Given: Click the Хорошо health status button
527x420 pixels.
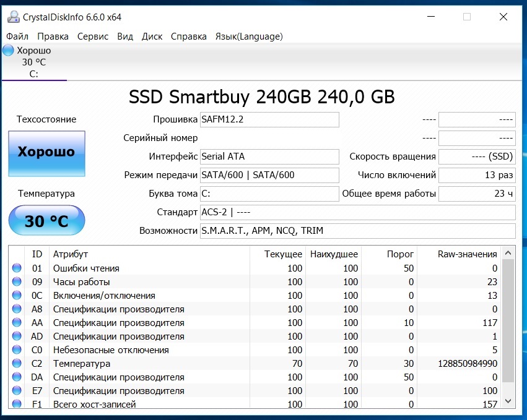Looking at the screenshot, I should 46,152.
